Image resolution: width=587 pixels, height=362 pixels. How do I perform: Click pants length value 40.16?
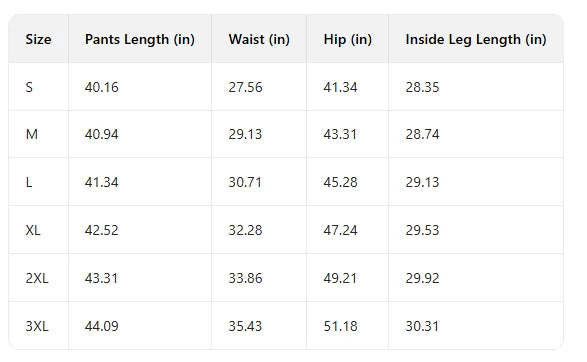click(x=101, y=87)
